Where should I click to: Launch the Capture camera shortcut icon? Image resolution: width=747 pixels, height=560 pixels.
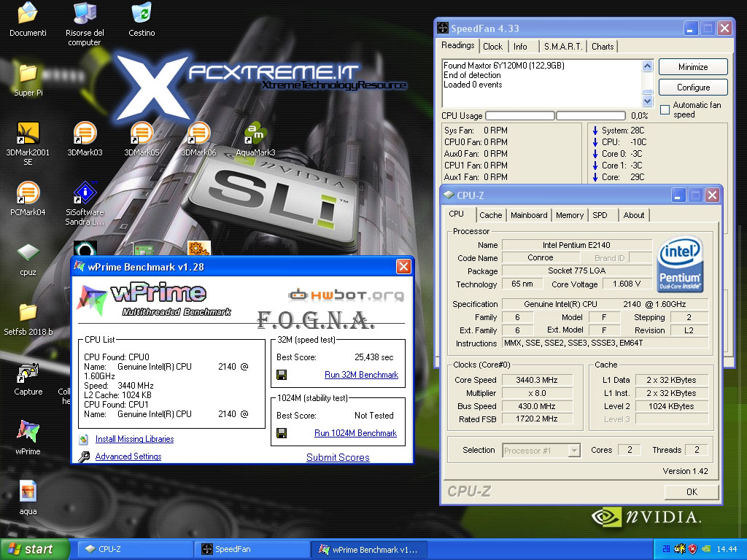tap(28, 373)
